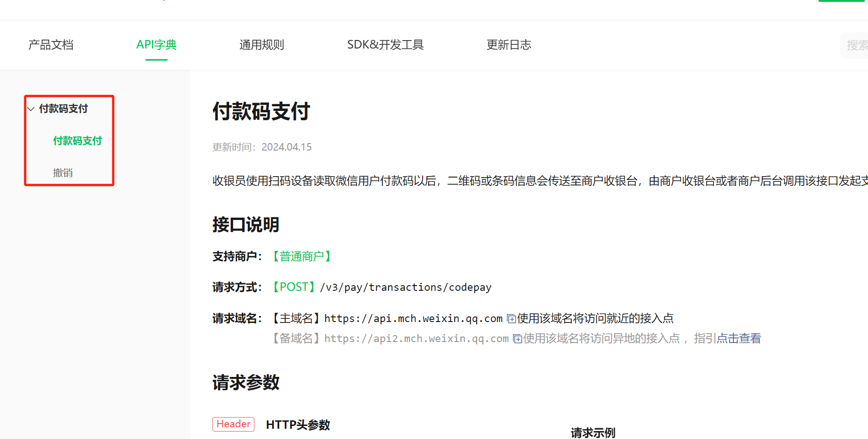Click the 【POST】 method label

(294, 287)
